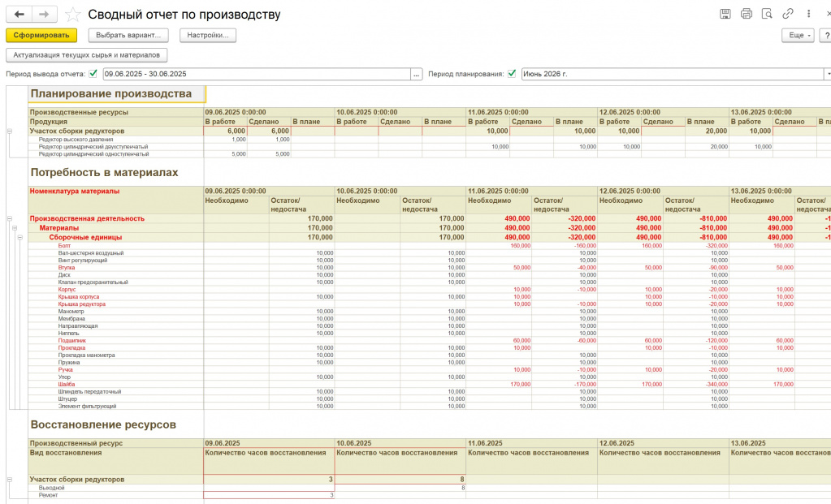Focus the report period field '09.06.2025 - 30.06.2025'
Image resolution: width=831 pixels, height=504 pixels.
point(257,74)
